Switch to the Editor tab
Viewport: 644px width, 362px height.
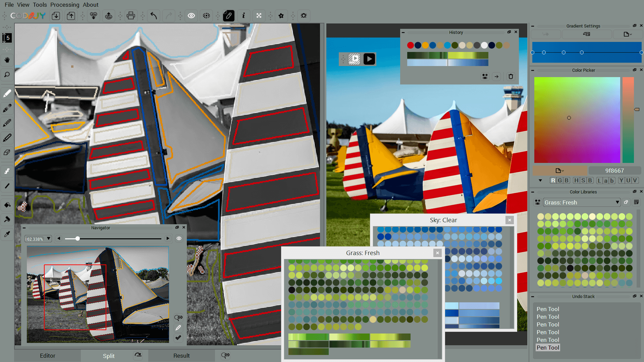point(48,356)
